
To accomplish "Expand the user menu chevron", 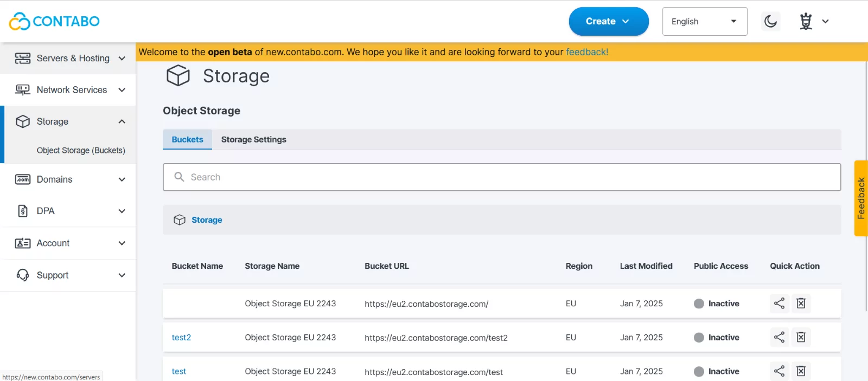I will point(825,22).
